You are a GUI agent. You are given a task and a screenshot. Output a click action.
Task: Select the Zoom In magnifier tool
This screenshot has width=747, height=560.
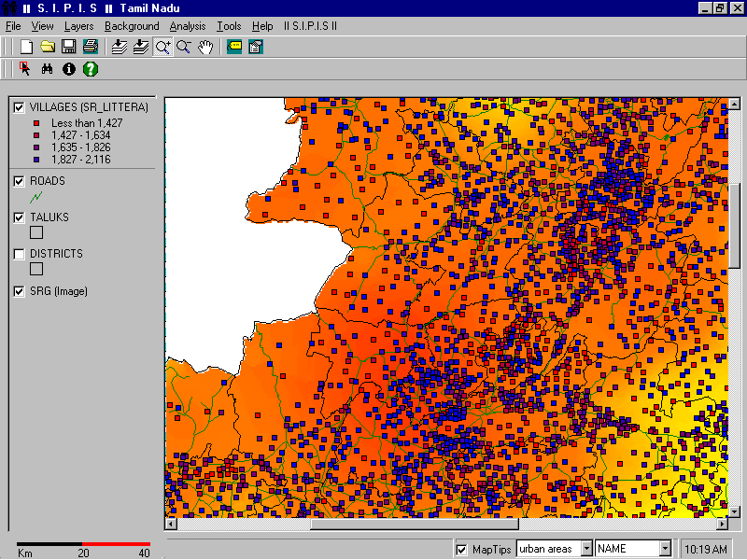tap(162, 47)
